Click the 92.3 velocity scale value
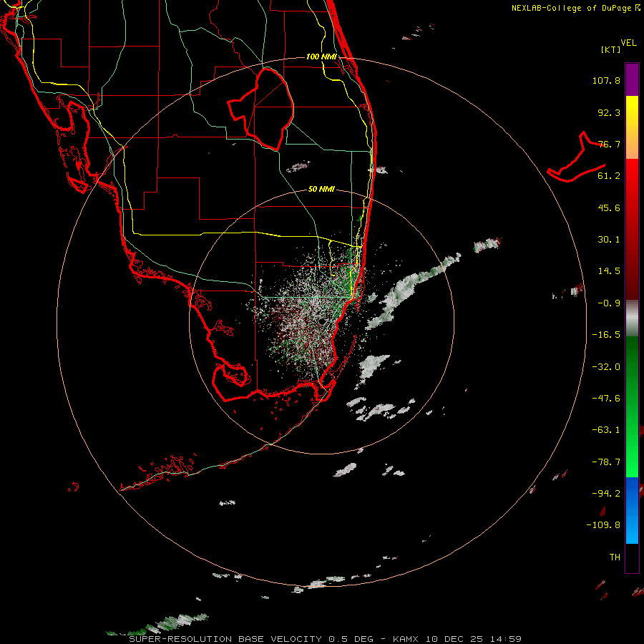 [x=609, y=112]
